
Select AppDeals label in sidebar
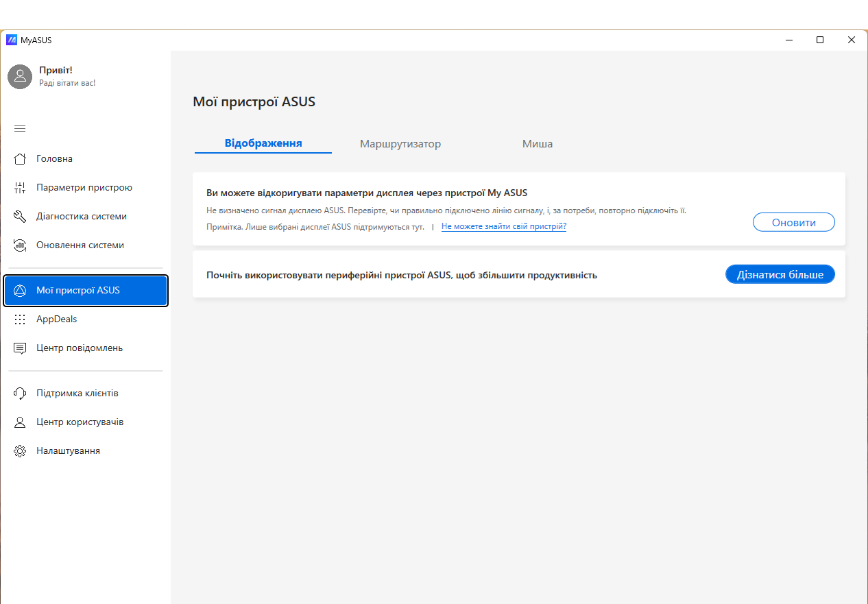pyautogui.click(x=57, y=319)
